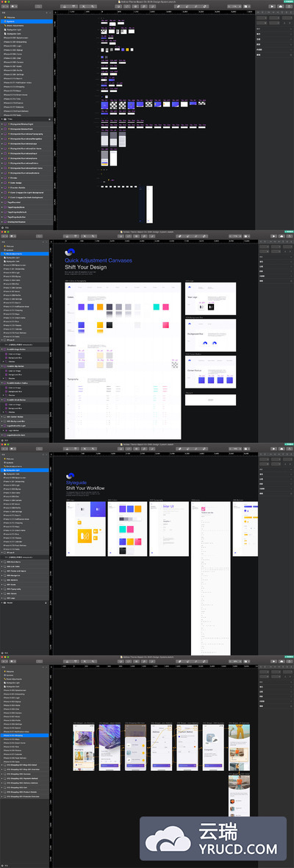Screen dimensions: 294x868
Task: Click orange swatch in Colors row, Quick Adjustment canvas
Action: click(100, 307)
